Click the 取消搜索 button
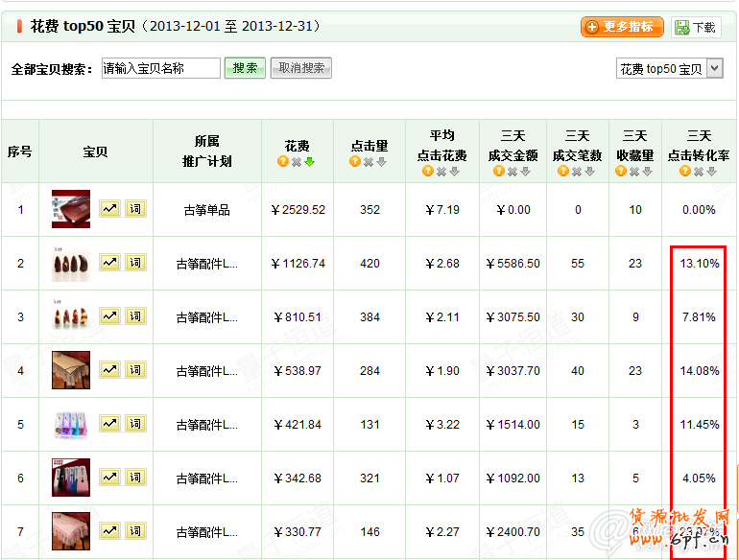The width and height of the screenshot is (739, 560). 300,68
